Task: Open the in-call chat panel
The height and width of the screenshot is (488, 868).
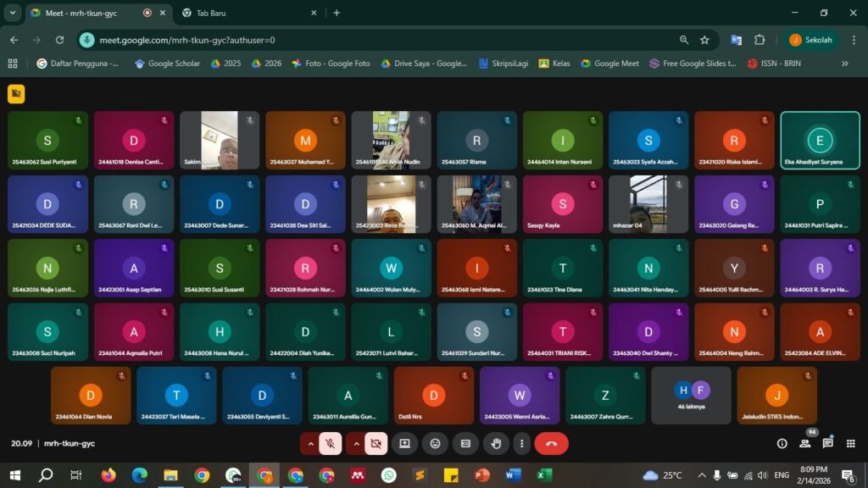Action: click(827, 443)
